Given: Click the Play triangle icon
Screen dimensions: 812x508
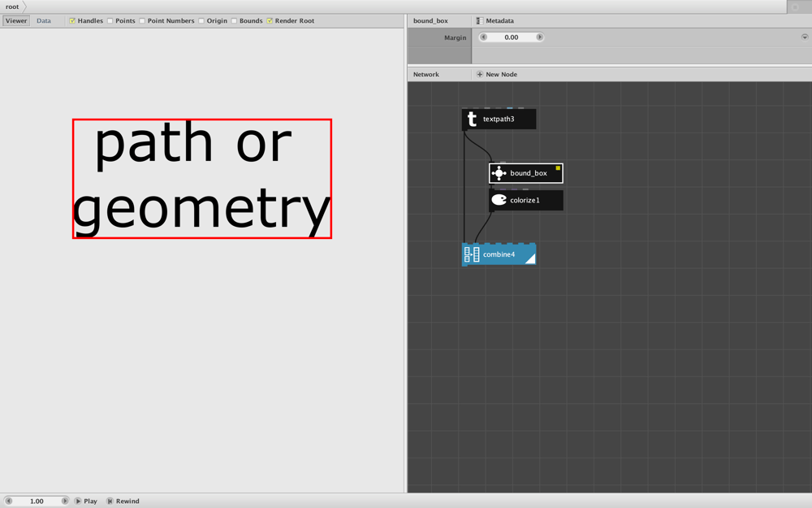Looking at the screenshot, I should (x=78, y=501).
